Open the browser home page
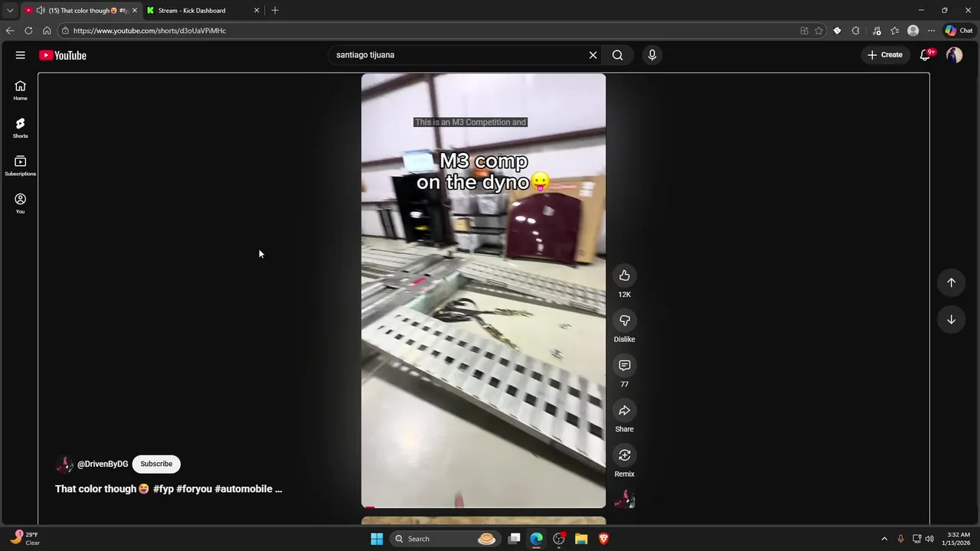980x551 pixels. coord(47,31)
